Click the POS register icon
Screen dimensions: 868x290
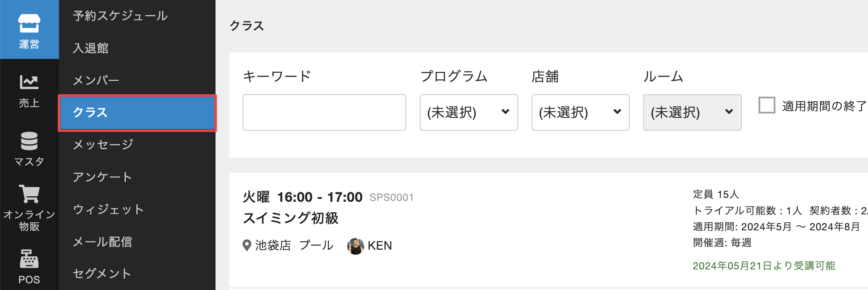coord(29,259)
